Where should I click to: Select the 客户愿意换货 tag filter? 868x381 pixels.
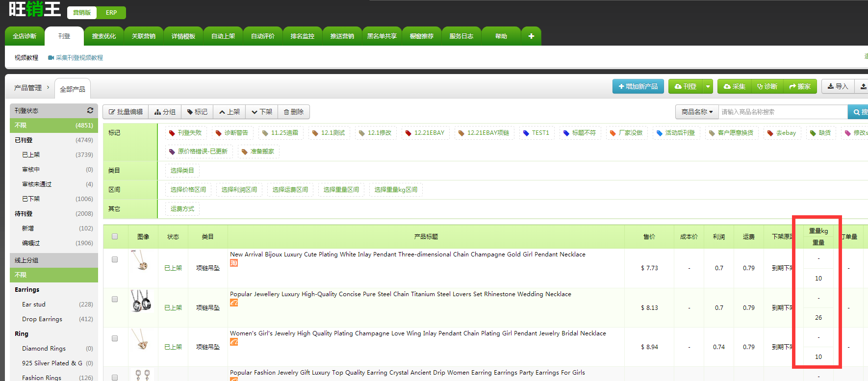(x=732, y=133)
